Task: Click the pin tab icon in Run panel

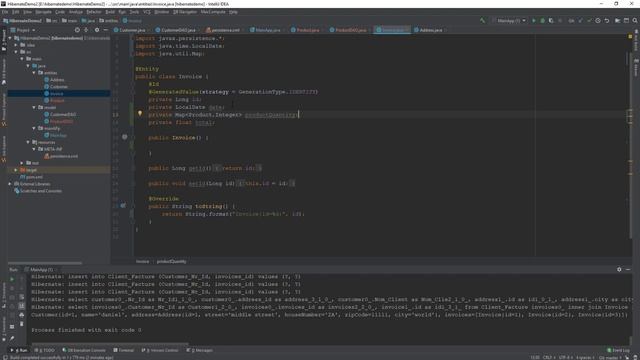Action: (x=12, y=338)
